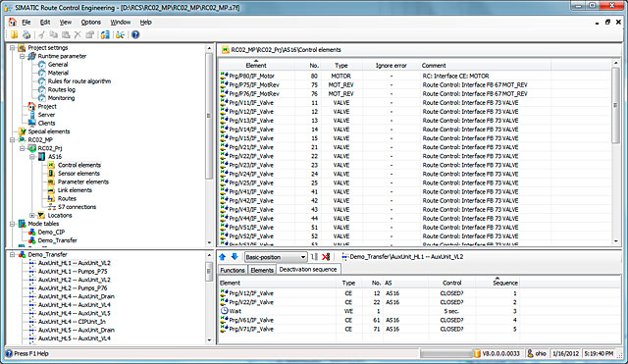
Task: Select the Demo_CIP mode table
Action: click(x=51, y=233)
